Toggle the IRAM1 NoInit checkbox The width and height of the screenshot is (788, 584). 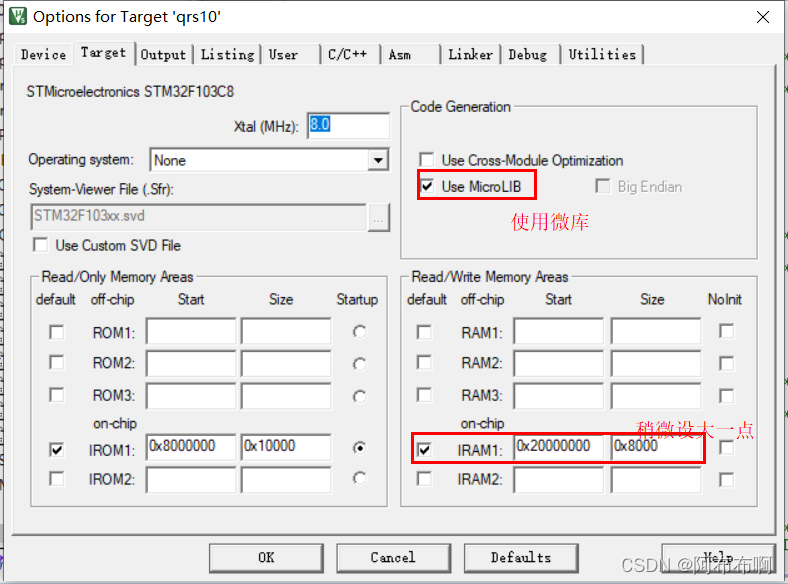coord(727,447)
